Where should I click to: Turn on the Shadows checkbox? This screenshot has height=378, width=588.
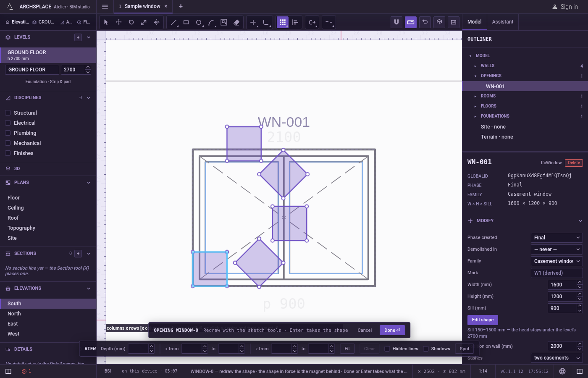426,349
